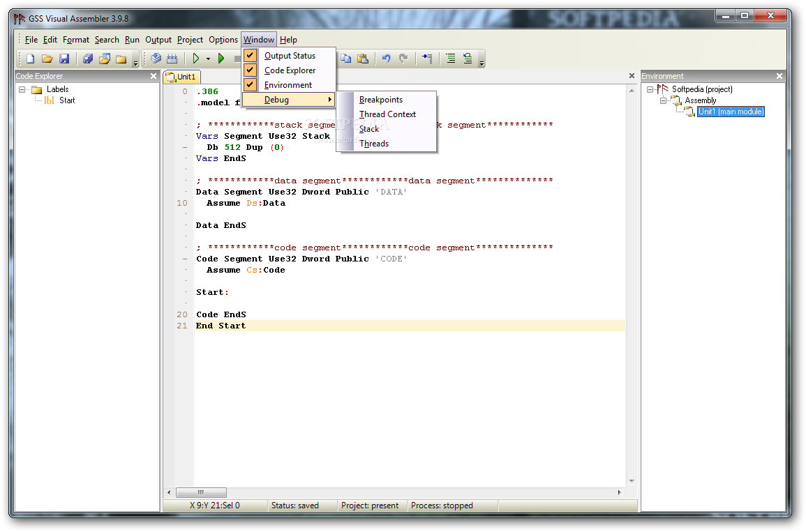Open the Debug submenu
Image resolution: width=806 pixels, height=532 pixels.
(x=289, y=100)
